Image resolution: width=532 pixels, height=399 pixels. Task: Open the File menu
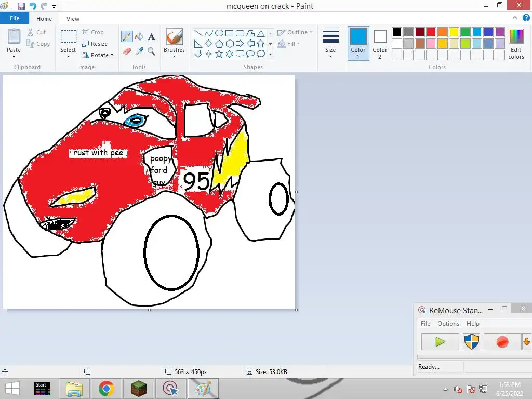point(15,18)
